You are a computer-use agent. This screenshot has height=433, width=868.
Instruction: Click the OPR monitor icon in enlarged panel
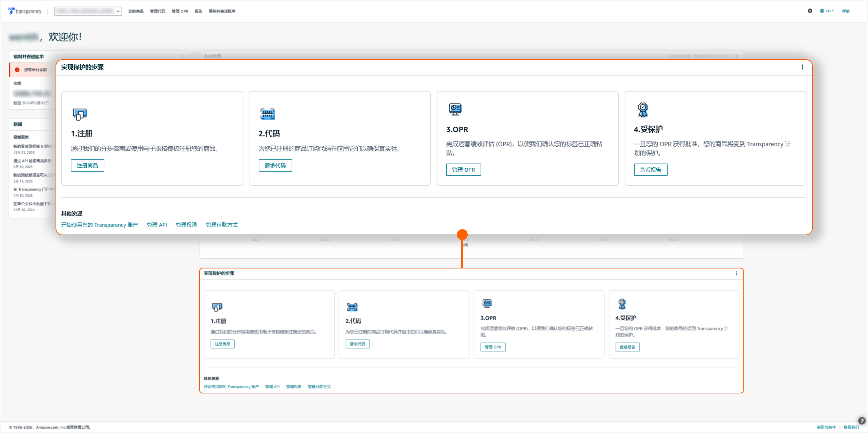pyautogui.click(x=455, y=109)
